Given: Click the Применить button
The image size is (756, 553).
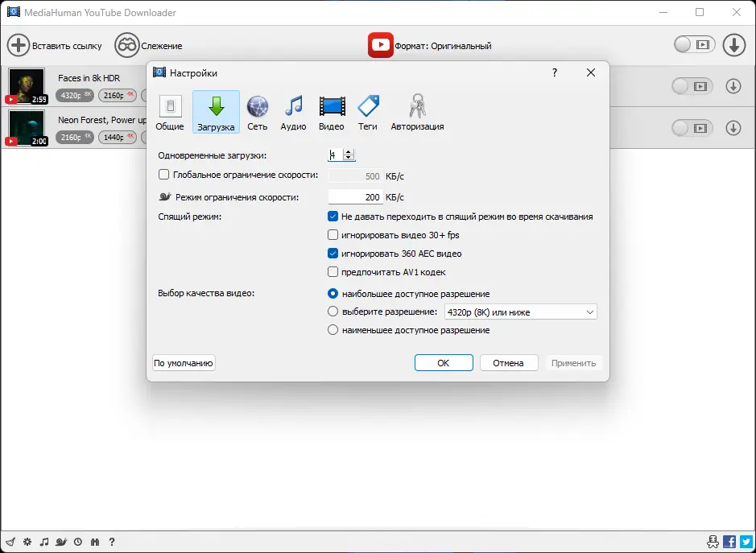Looking at the screenshot, I should tap(574, 363).
